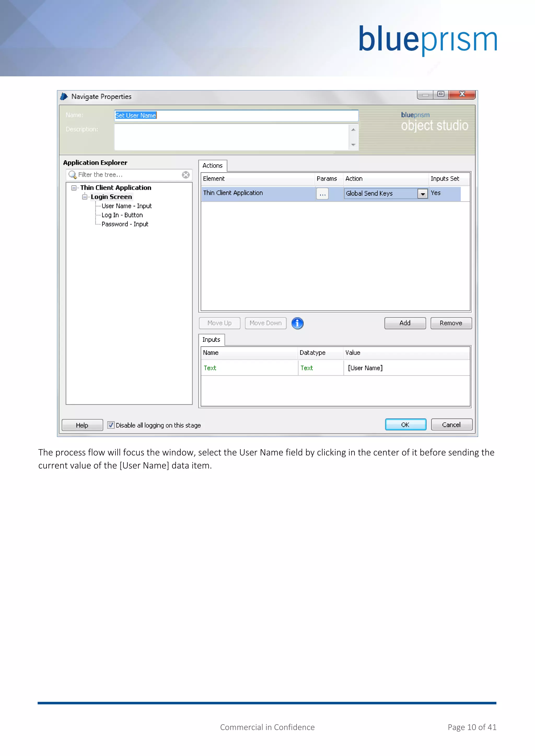Confirm with the OK button
This screenshot has width=535, height=756.
(x=405, y=424)
